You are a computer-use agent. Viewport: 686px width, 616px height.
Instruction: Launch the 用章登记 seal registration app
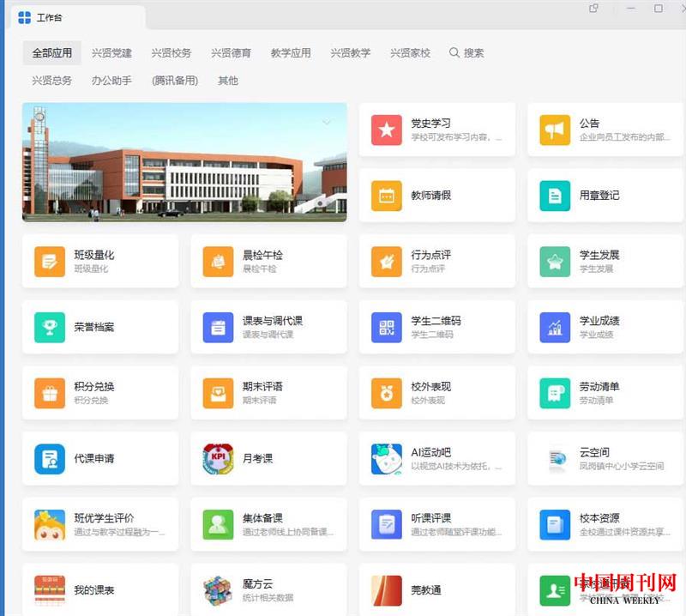(x=605, y=195)
